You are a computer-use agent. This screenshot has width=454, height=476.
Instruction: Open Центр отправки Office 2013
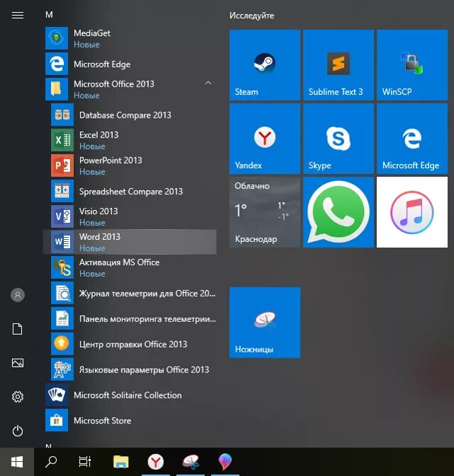131,344
